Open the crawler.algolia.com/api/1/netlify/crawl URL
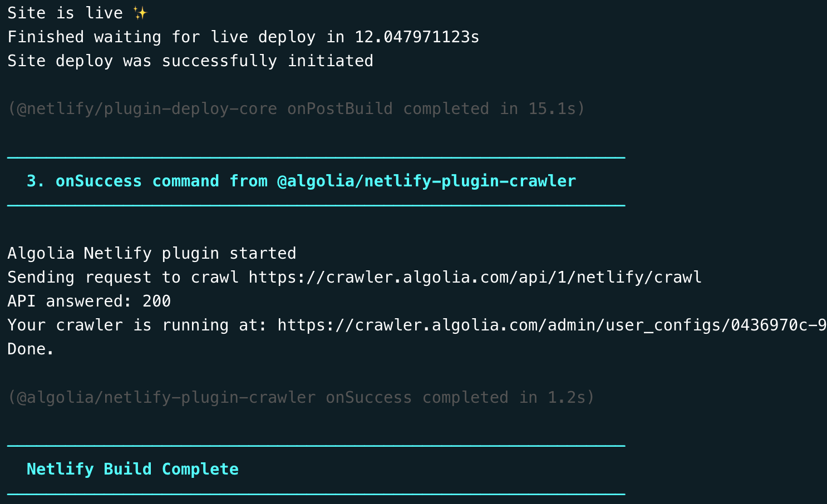Image resolution: width=827 pixels, height=504 pixels. click(475, 277)
